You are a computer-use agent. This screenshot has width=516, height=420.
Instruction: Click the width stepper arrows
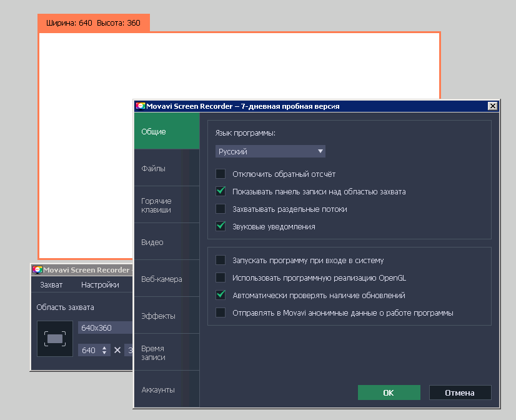pyautogui.click(x=104, y=350)
